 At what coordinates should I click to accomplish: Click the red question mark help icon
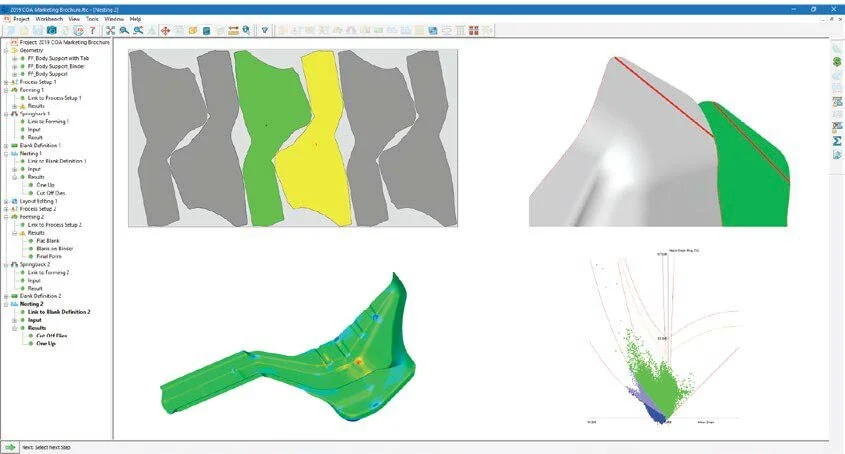(92, 31)
